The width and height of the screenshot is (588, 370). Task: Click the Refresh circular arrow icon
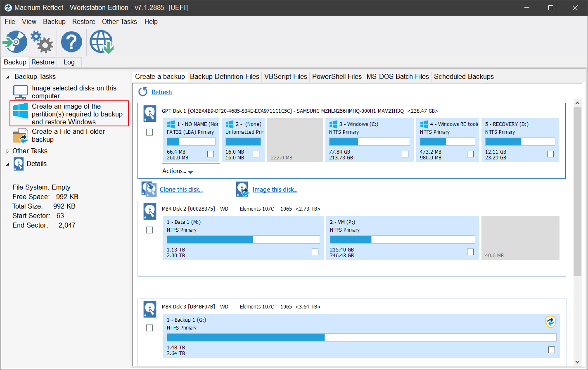[143, 92]
